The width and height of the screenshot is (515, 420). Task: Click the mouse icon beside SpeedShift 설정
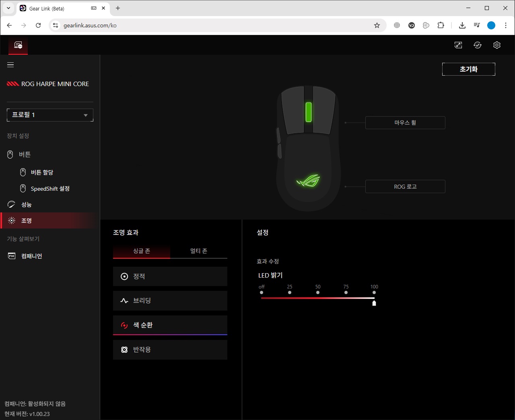23,188
